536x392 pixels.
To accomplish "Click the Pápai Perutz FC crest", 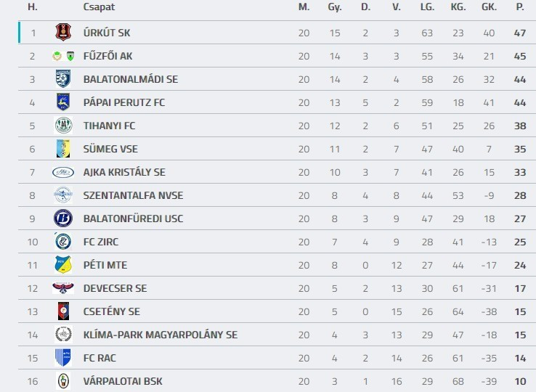I will 63,102.
